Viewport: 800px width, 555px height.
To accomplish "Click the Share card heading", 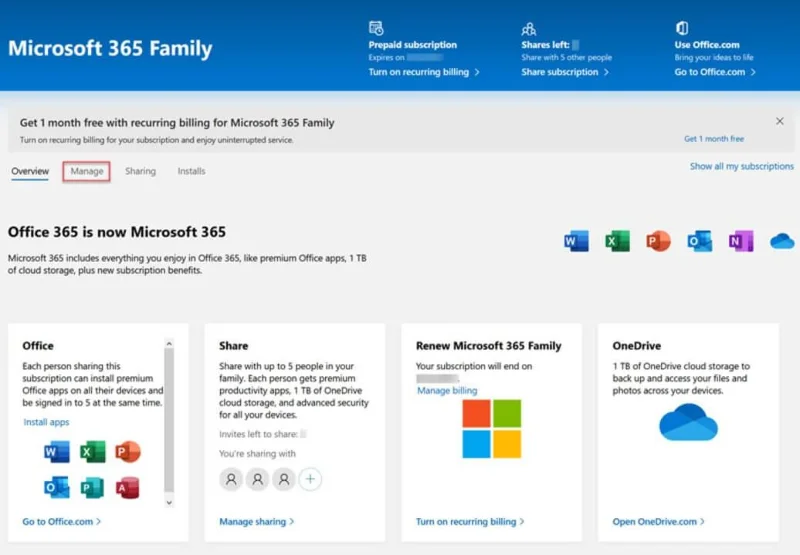I will [x=234, y=346].
